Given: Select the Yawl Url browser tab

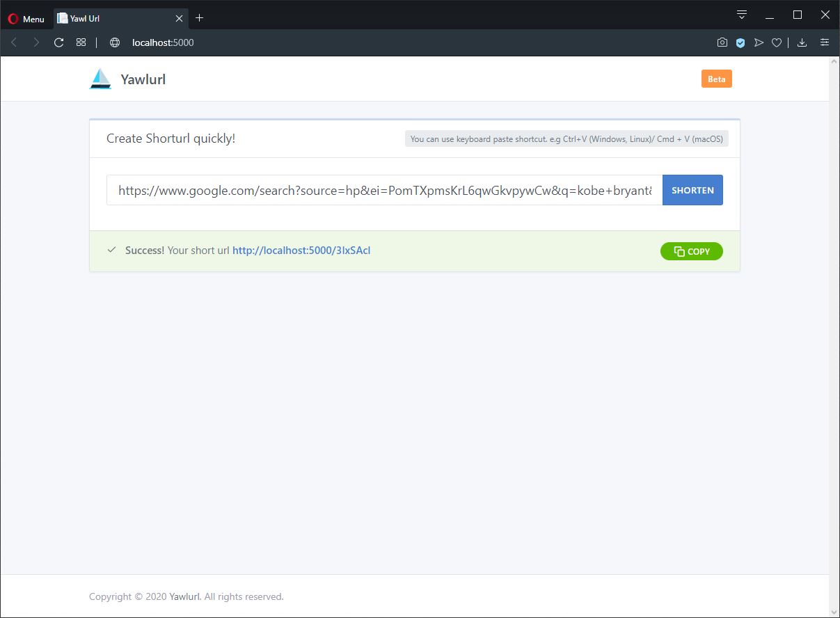Looking at the screenshot, I should [120, 18].
